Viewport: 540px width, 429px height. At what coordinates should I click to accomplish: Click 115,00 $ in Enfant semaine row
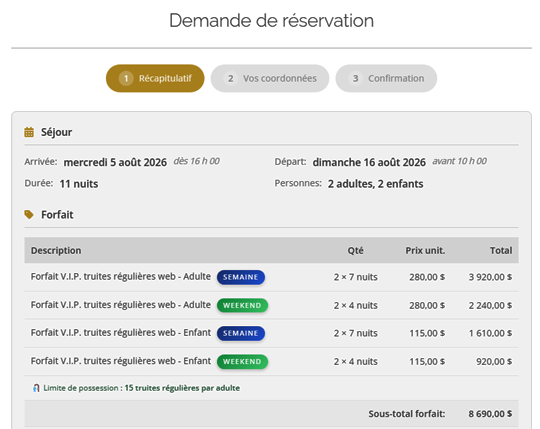point(427,333)
